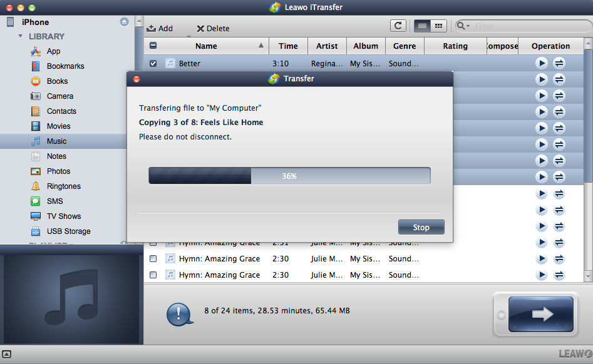Click the info exclamation icon
Viewport: 593px width, 364px height.
coord(180,312)
